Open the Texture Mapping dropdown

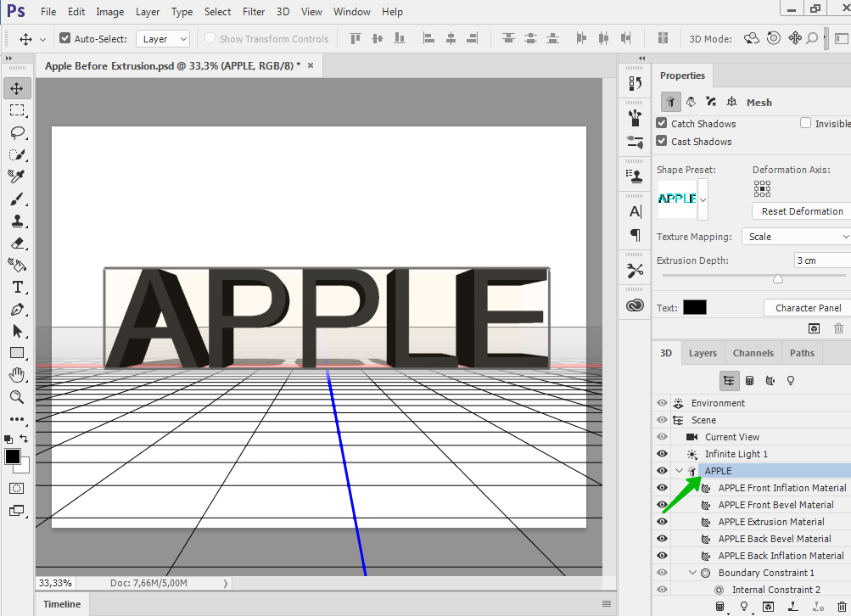[x=796, y=237]
